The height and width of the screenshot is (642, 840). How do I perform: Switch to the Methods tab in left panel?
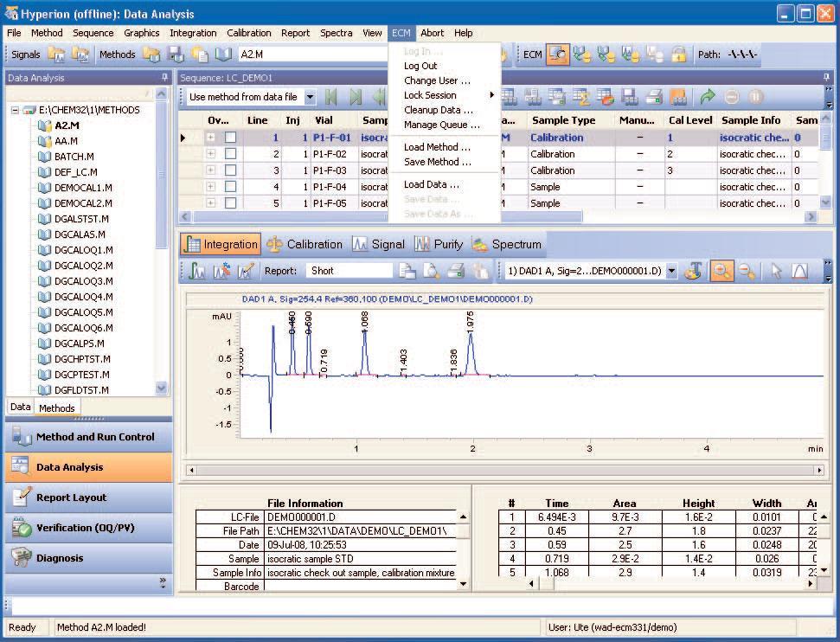coord(56,408)
